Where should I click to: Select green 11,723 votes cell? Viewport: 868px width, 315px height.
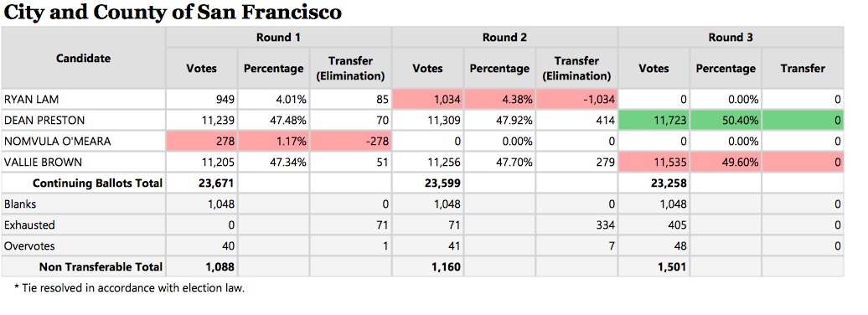click(654, 120)
